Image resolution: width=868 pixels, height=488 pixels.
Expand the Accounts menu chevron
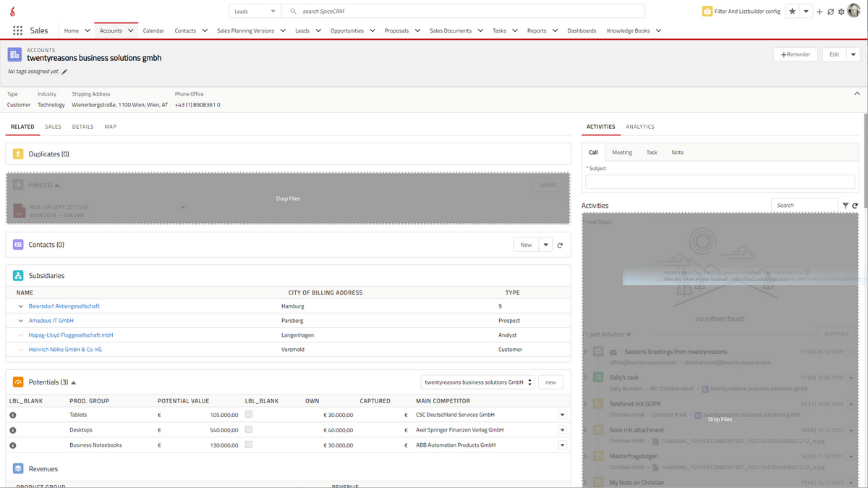coord(131,31)
